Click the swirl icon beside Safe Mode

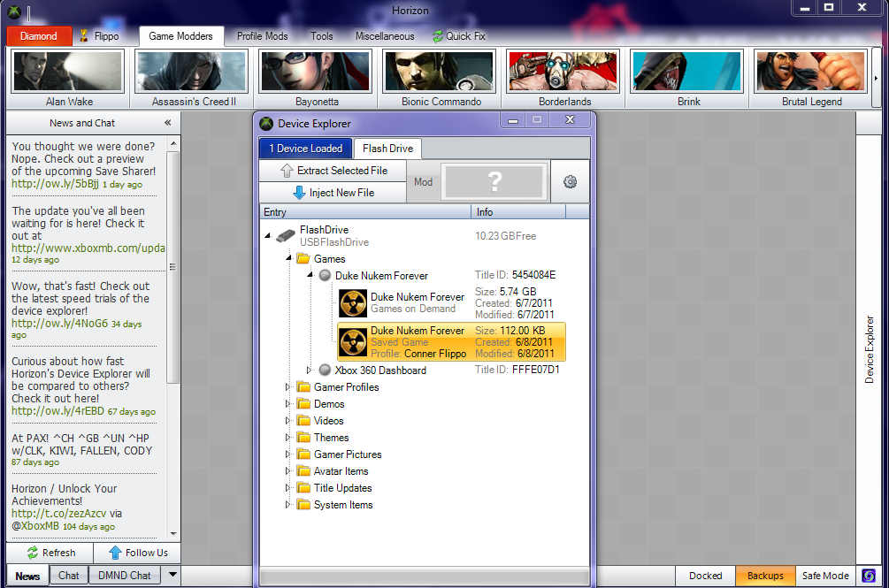click(868, 576)
